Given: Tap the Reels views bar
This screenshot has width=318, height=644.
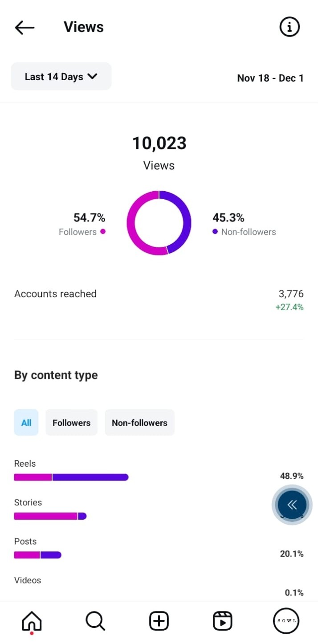Looking at the screenshot, I should click(x=71, y=477).
